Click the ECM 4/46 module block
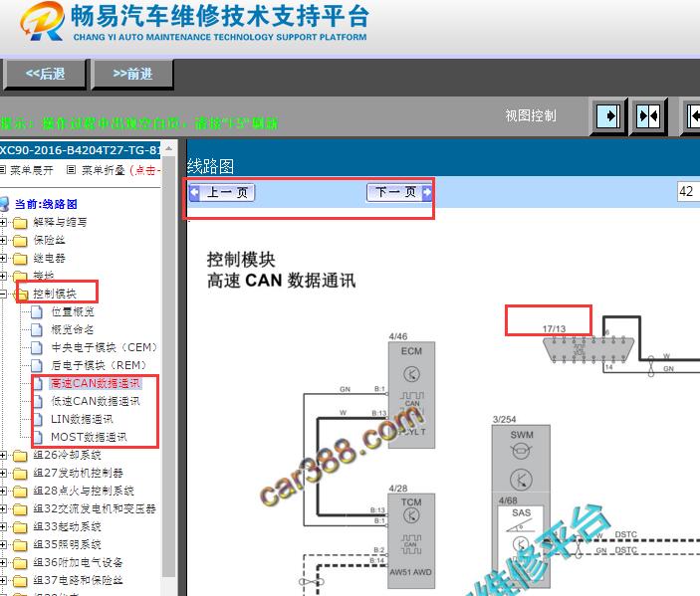This screenshot has height=596, width=700. click(411, 395)
